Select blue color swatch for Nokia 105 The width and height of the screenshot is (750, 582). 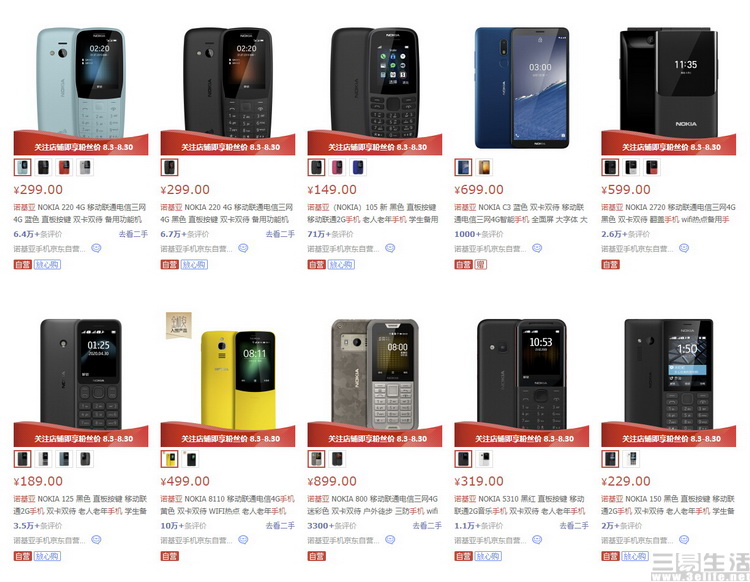point(358,167)
